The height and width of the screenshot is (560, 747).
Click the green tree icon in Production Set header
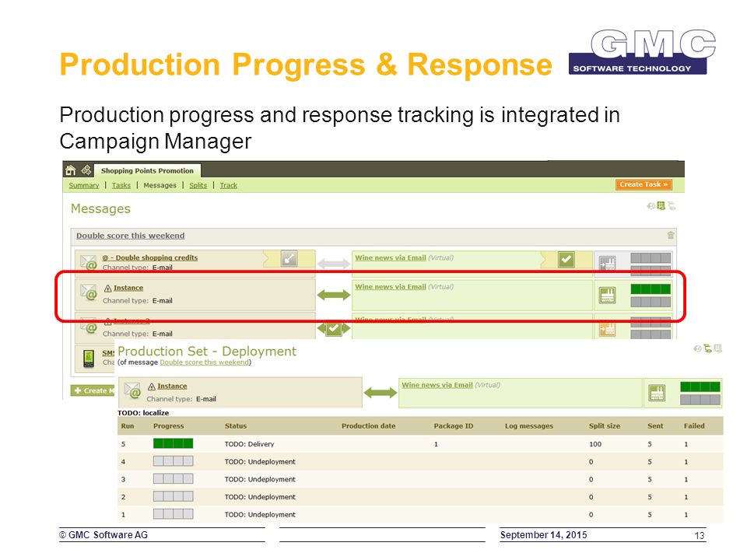pos(708,348)
